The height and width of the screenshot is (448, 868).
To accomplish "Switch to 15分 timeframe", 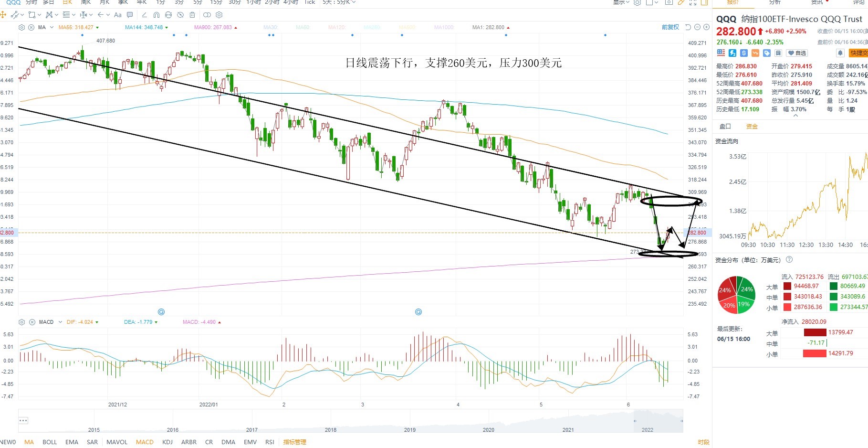I will coord(216,2).
